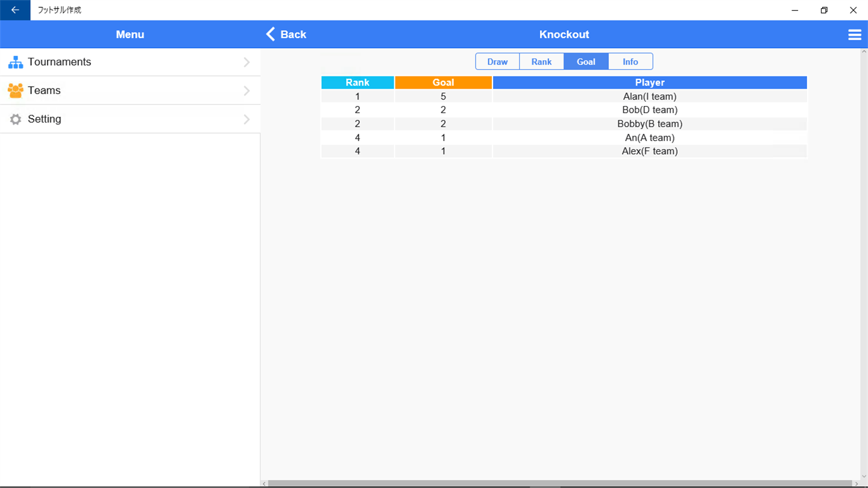This screenshot has height=488, width=868.
Task: Click the back arrow in title bar
Action: (x=15, y=10)
